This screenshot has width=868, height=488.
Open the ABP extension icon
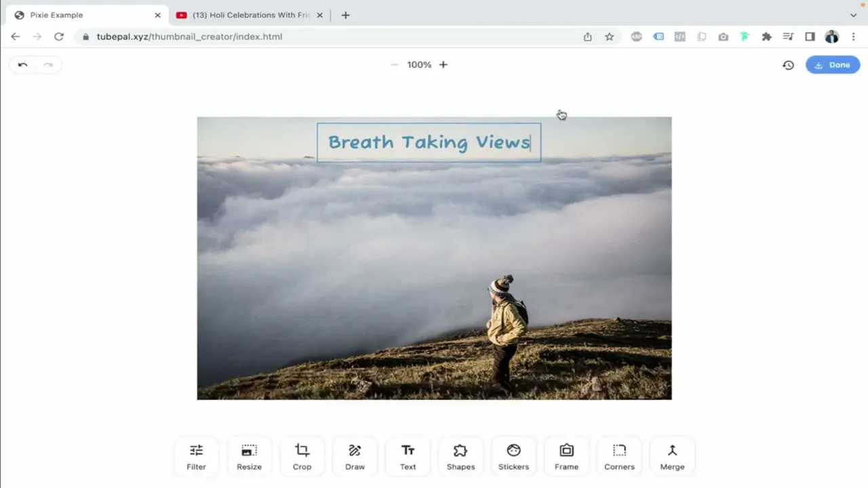click(x=636, y=37)
